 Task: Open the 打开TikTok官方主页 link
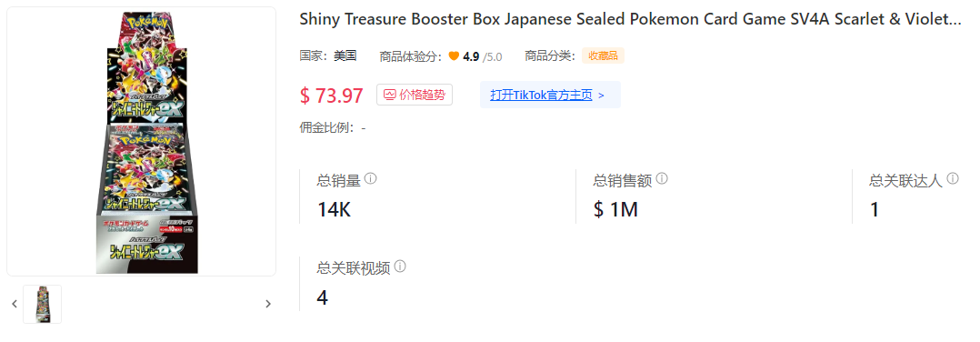(x=541, y=95)
